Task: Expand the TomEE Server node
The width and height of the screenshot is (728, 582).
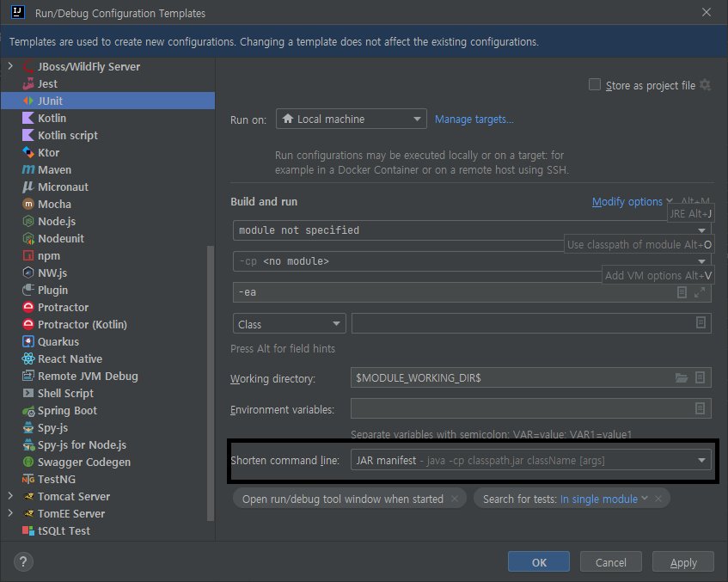Action: [x=10, y=513]
